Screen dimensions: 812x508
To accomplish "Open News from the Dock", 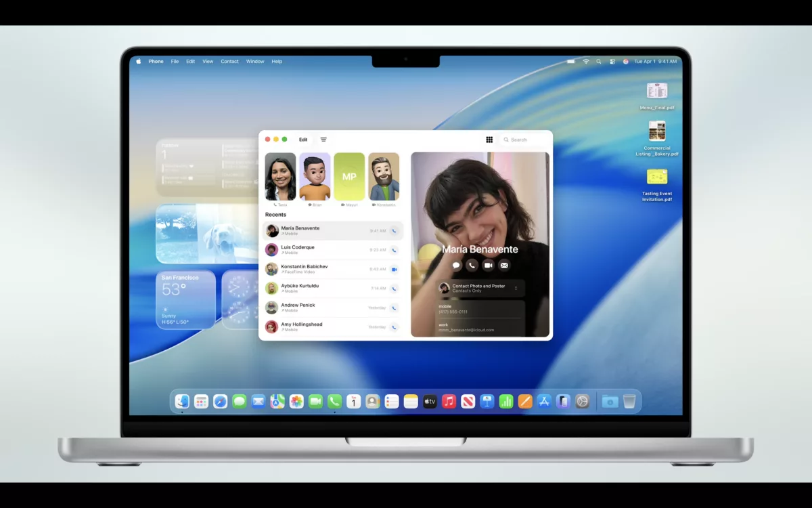I will pos(468,402).
